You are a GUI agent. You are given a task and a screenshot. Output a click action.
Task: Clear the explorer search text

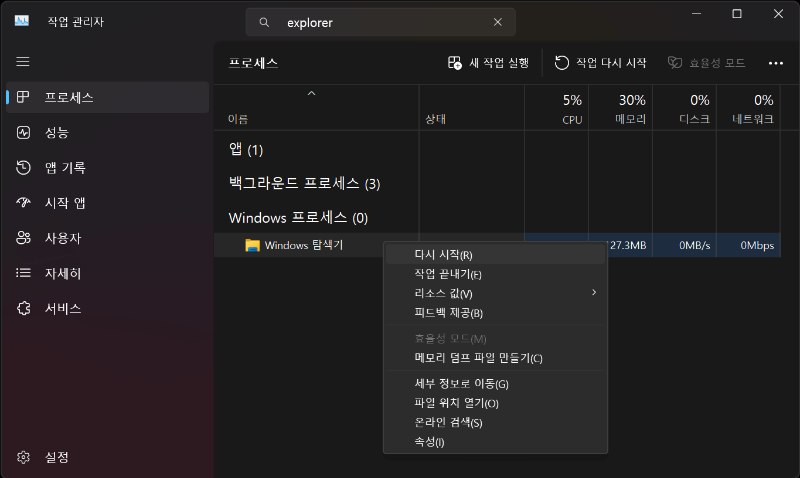tap(497, 22)
